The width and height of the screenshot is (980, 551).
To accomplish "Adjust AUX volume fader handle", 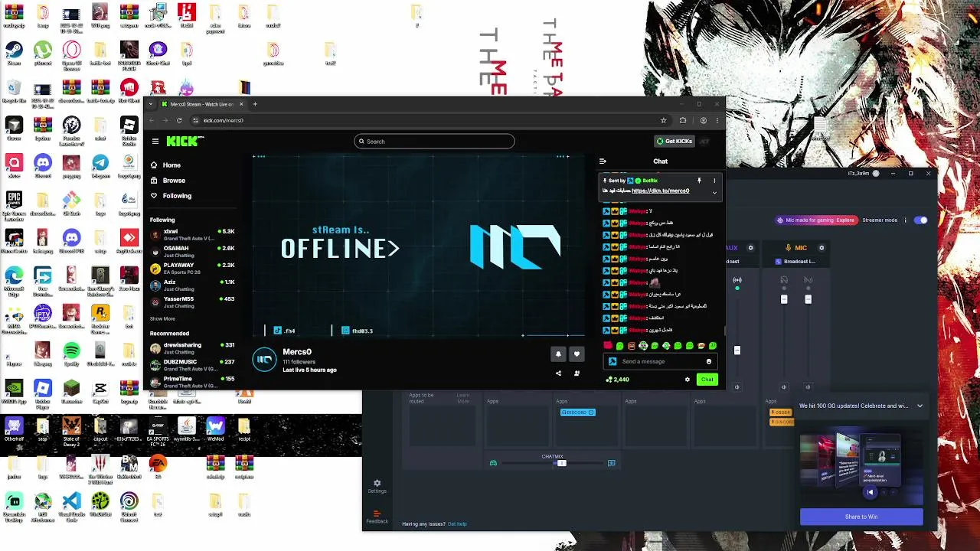I will click(737, 350).
